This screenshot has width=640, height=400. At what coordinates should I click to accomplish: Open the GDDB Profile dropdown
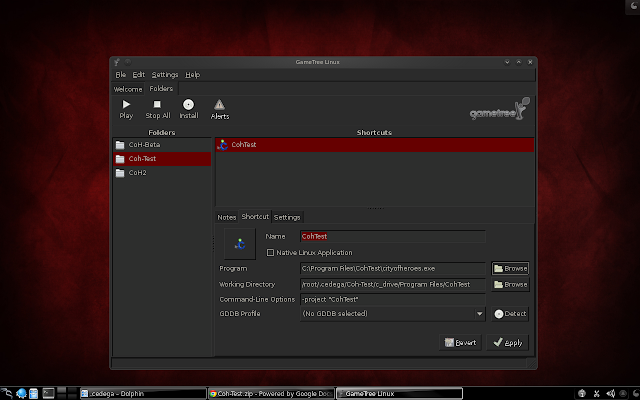[392, 314]
